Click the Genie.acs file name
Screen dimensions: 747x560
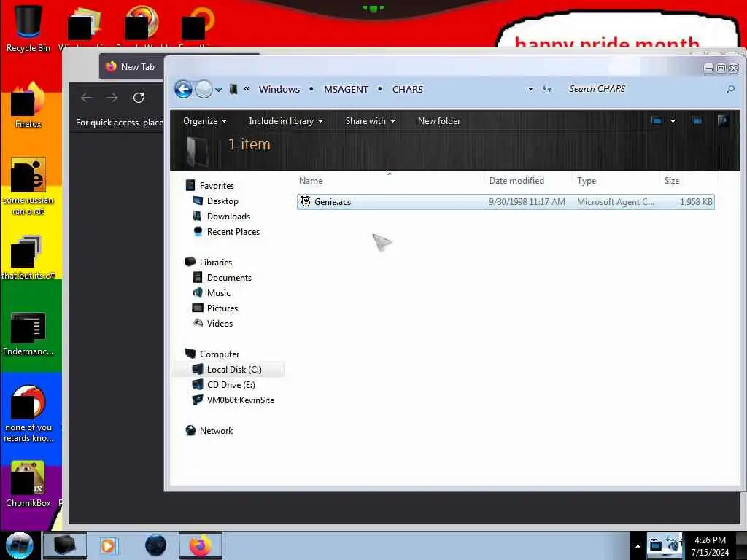pyautogui.click(x=333, y=202)
